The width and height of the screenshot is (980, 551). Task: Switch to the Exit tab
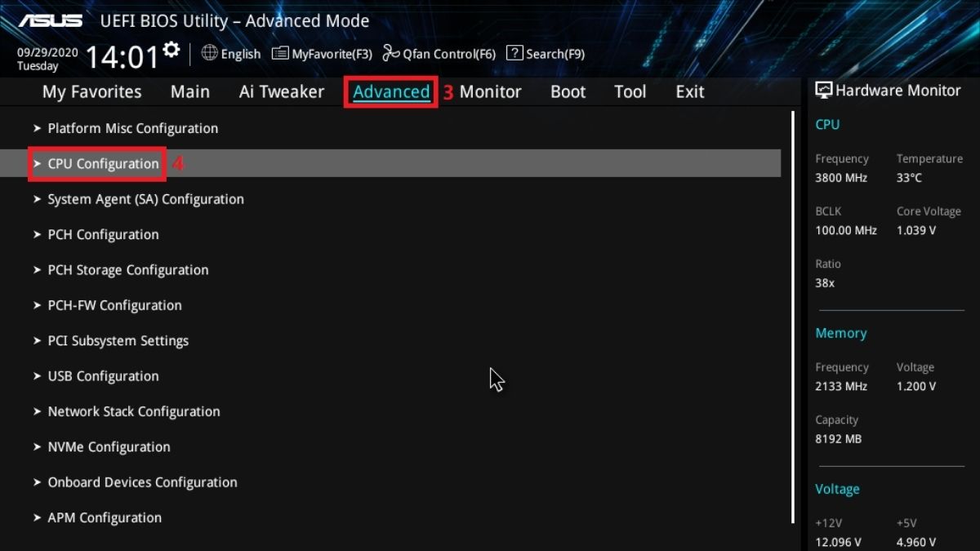click(x=689, y=92)
